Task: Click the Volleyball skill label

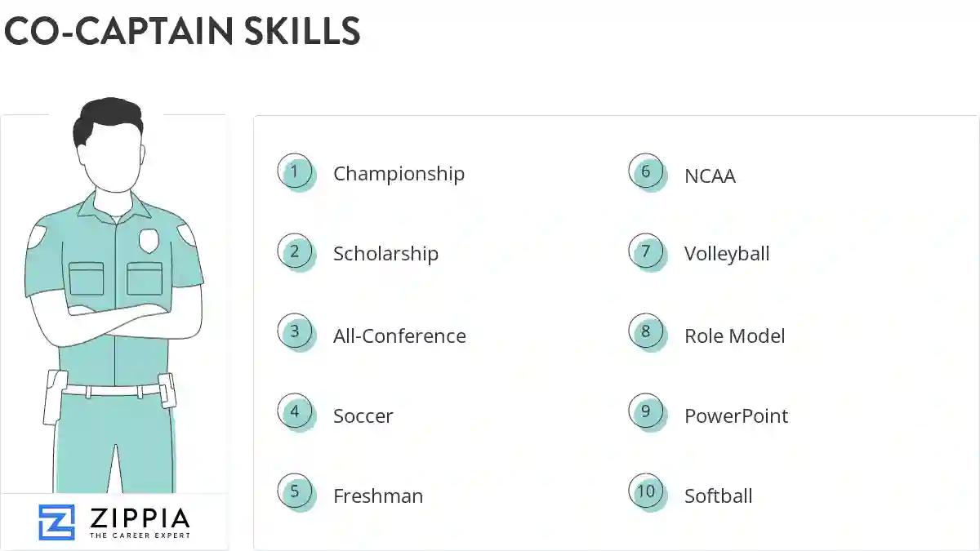Action: click(727, 254)
